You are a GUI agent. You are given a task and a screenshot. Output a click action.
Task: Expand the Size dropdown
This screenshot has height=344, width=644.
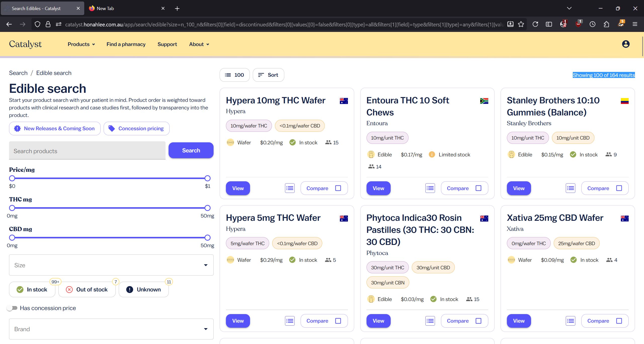111,265
